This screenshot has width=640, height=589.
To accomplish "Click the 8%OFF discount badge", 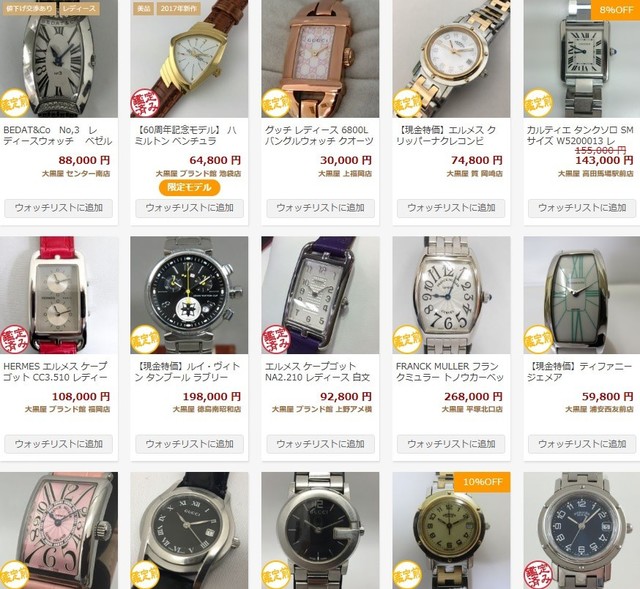I will [616, 9].
